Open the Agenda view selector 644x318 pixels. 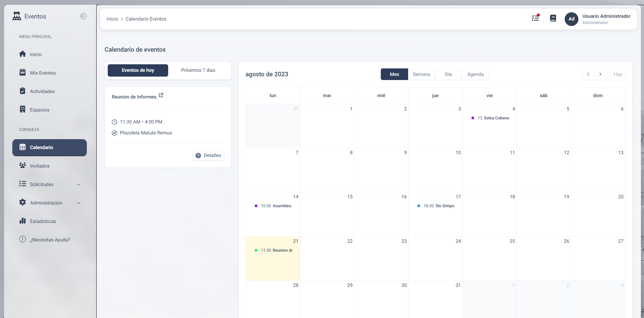coord(475,74)
